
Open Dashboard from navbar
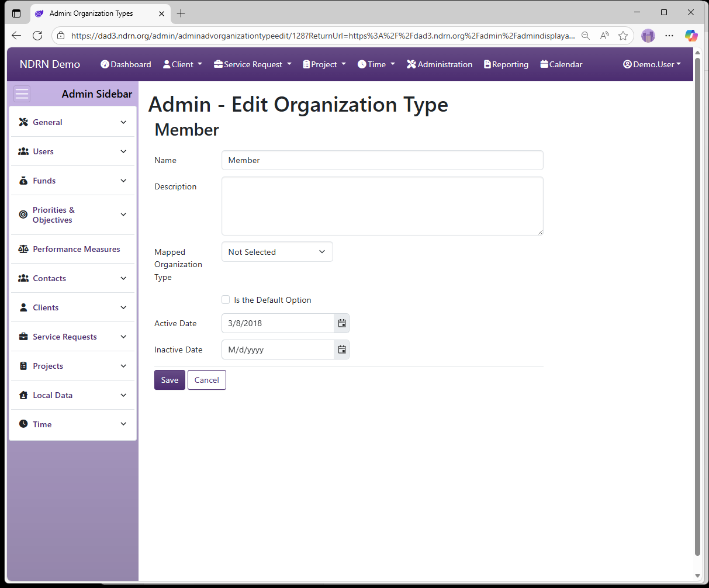(126, 64)
